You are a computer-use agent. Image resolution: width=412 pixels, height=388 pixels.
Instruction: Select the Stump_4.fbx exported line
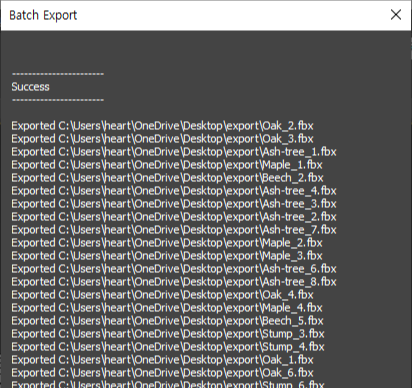[x=168, y=347]
